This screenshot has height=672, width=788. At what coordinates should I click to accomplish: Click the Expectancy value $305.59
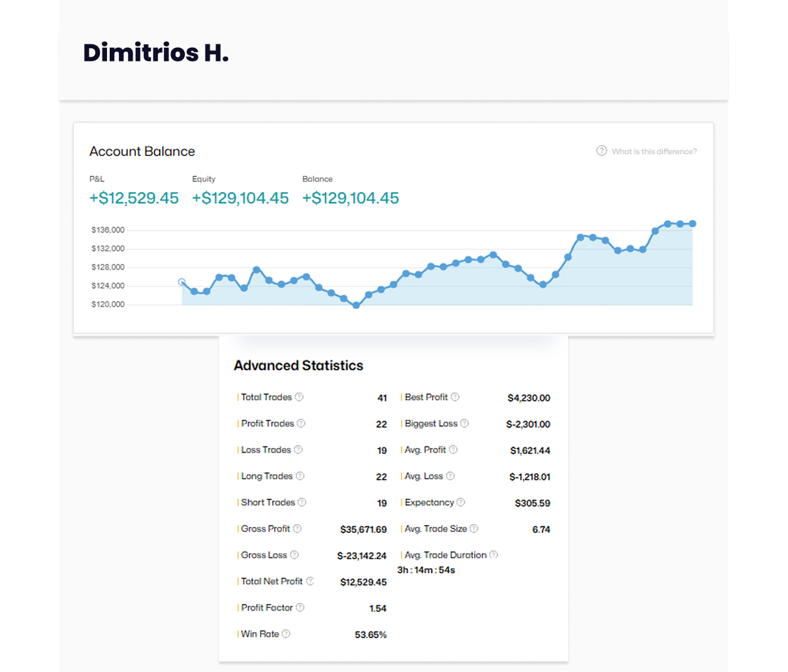pos(533,504)
